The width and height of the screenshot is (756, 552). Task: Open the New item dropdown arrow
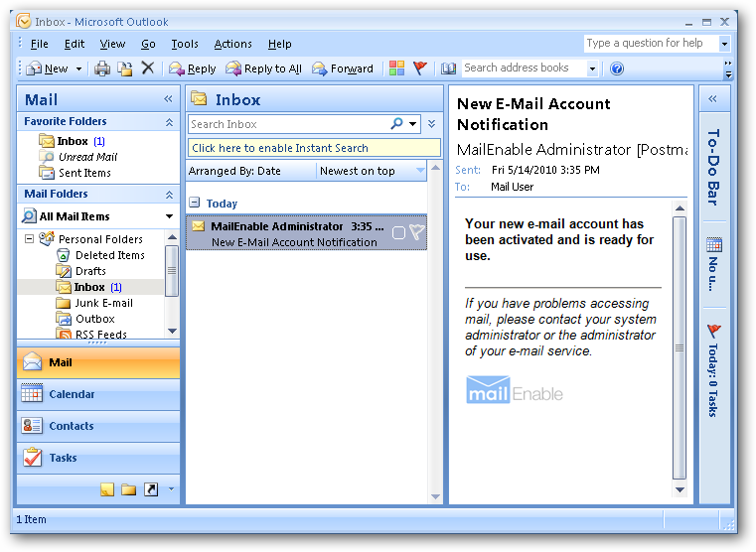(x=78, y=69)
